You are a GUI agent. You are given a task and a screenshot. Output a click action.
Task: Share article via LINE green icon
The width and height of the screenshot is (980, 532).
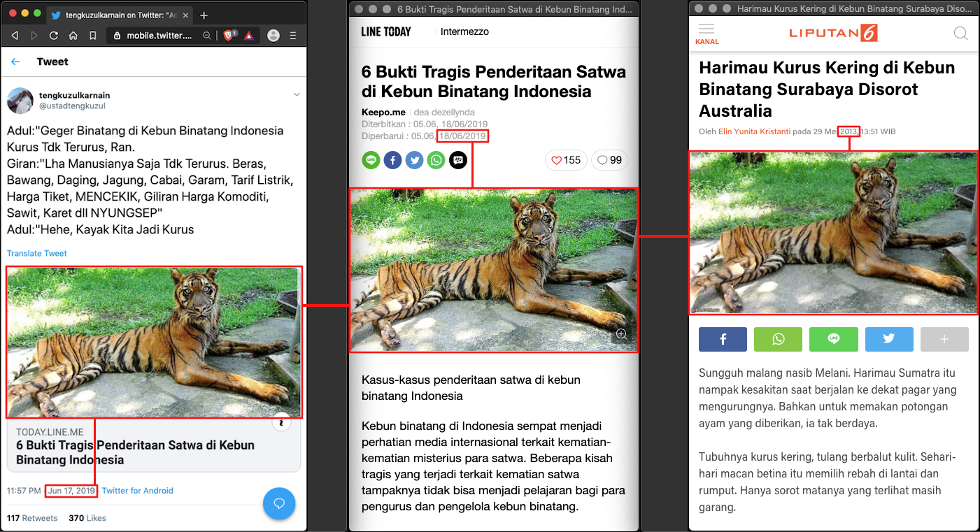click(x=371, y=160)
